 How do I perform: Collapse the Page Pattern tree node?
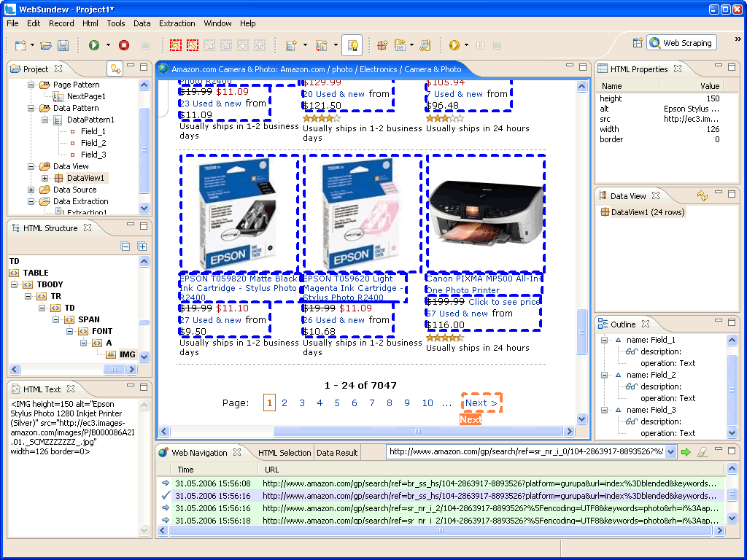click(31, 85)
